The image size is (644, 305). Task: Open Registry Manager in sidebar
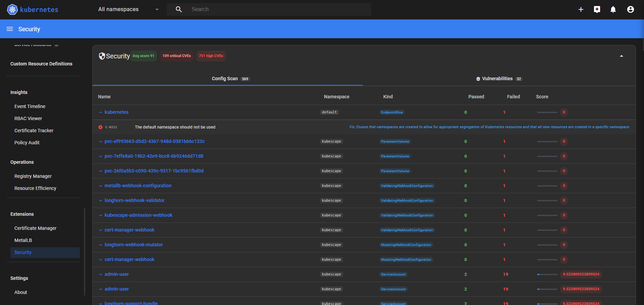pos(33,176)
